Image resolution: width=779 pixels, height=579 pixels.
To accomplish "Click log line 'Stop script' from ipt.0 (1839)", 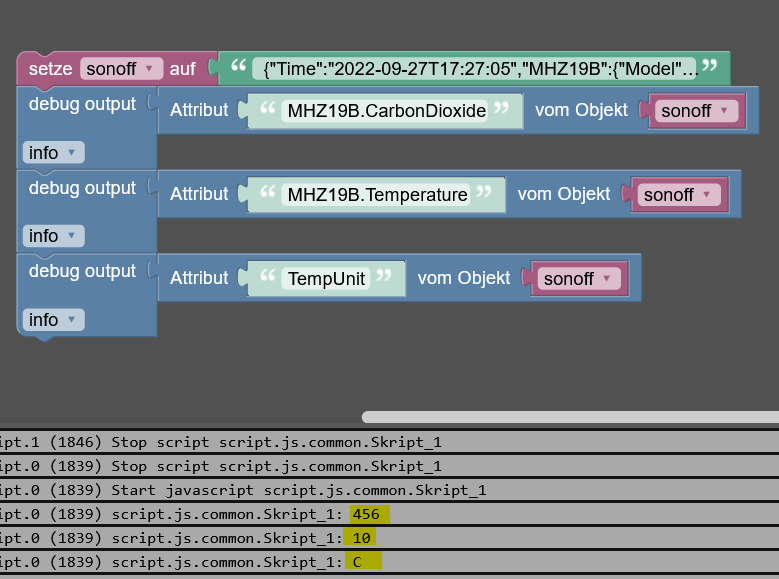I will (x=390, y=466).
